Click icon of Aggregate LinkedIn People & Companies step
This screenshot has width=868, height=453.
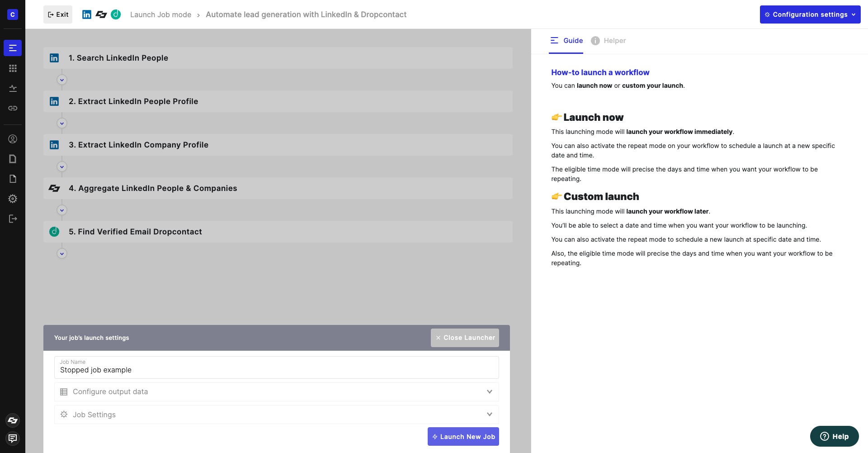(54, 188)
